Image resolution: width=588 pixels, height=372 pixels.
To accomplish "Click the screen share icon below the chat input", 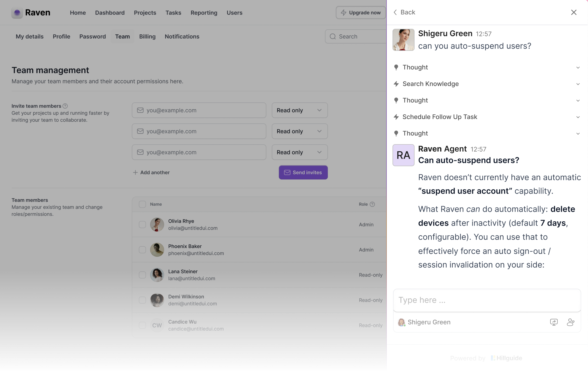I will [554, 322].
